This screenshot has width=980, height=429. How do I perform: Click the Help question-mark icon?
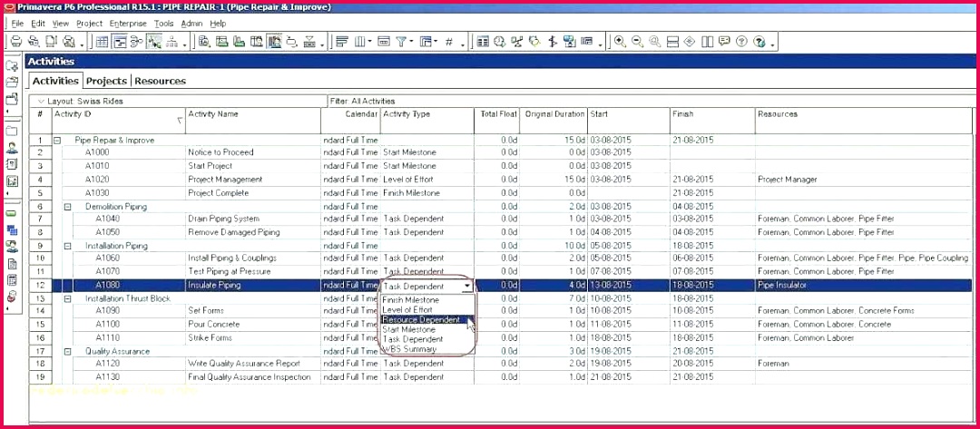click(x=742, y=42)
